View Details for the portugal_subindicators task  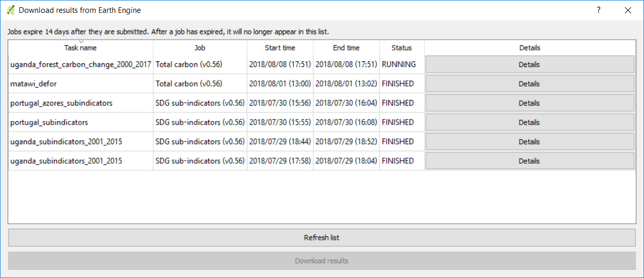click(x=529, y=123)
